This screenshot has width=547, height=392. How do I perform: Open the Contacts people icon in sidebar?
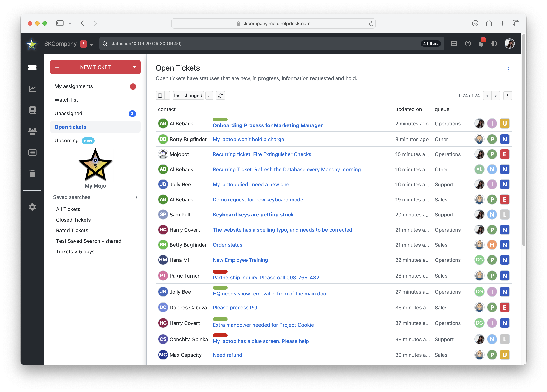(32, 131)
